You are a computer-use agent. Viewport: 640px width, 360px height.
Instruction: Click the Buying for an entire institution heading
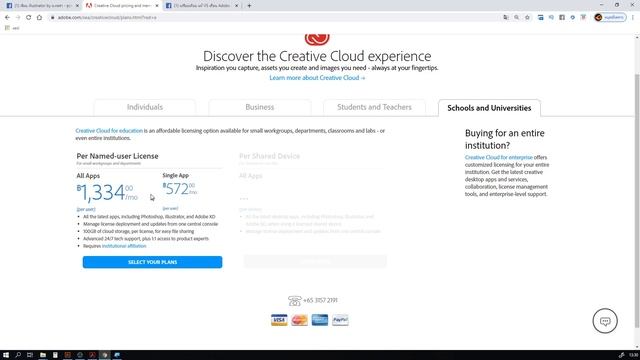click(505, 139)
